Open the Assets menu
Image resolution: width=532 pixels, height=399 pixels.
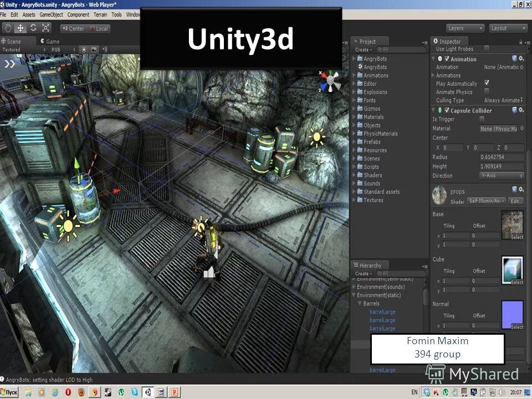[x=29, y=14]
